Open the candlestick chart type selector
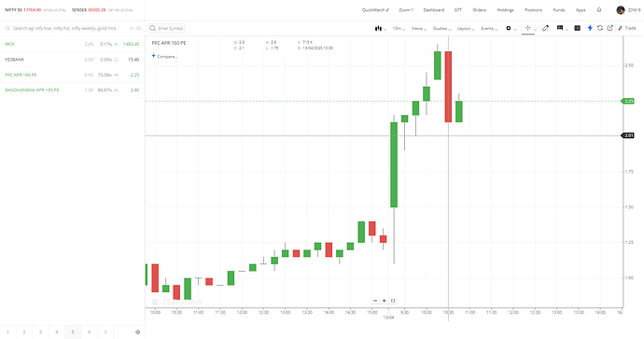 pyautogui.click(x=380, y=28)
